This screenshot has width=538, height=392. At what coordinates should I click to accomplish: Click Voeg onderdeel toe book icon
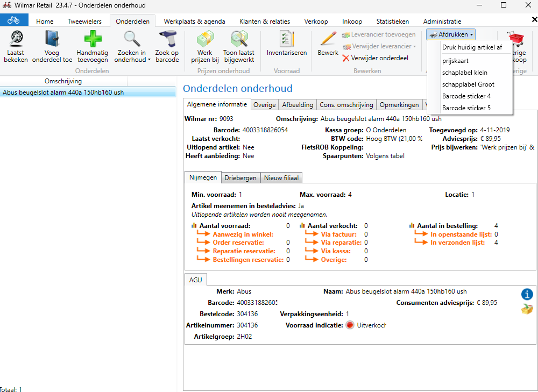(52, 39)
